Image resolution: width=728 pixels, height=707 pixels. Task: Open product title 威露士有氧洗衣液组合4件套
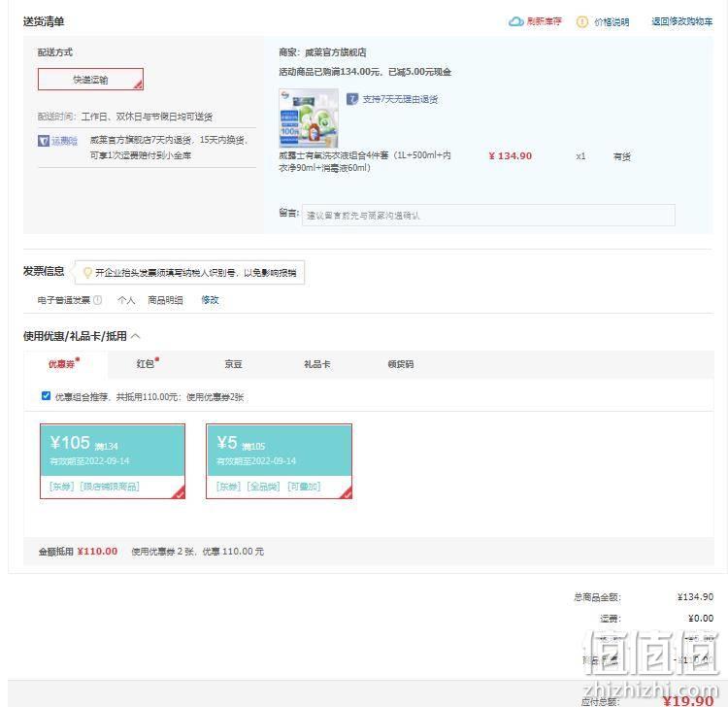[x=364, y=161]
